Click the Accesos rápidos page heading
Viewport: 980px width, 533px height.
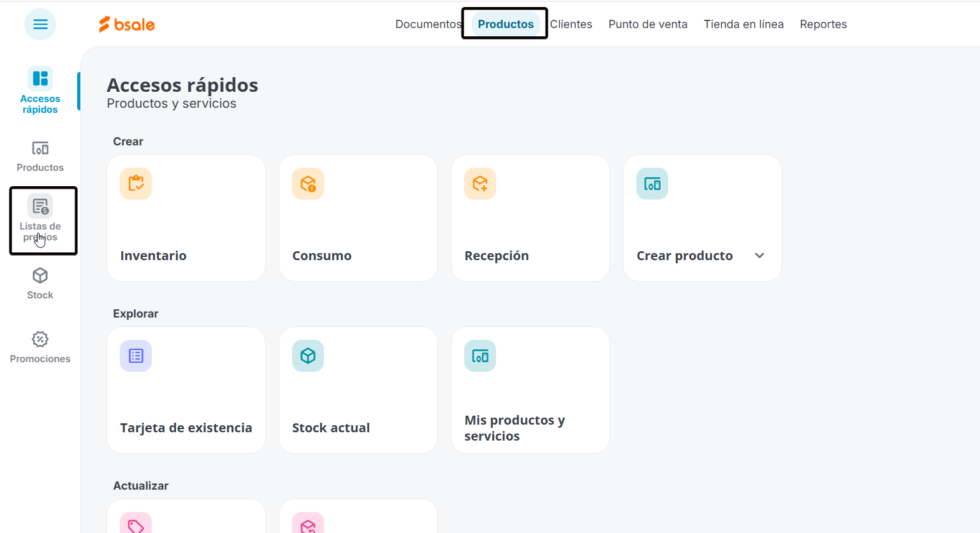182,85
